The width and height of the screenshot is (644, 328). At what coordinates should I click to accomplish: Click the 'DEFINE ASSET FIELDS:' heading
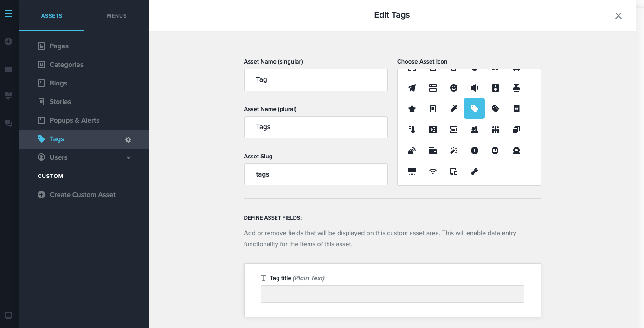(x=273, y=218)
